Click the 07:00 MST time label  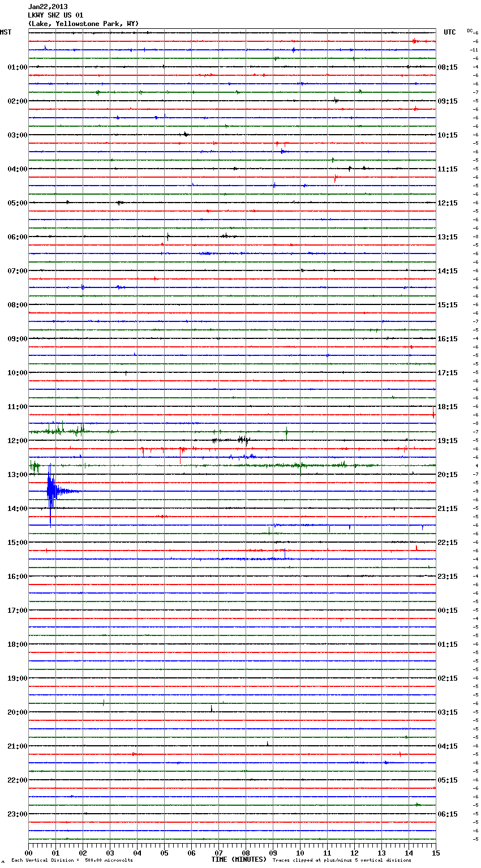pos(18,271)
